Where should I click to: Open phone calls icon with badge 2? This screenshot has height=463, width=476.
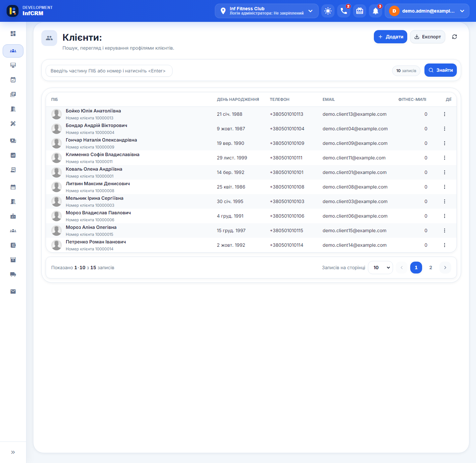coord(344,11)
